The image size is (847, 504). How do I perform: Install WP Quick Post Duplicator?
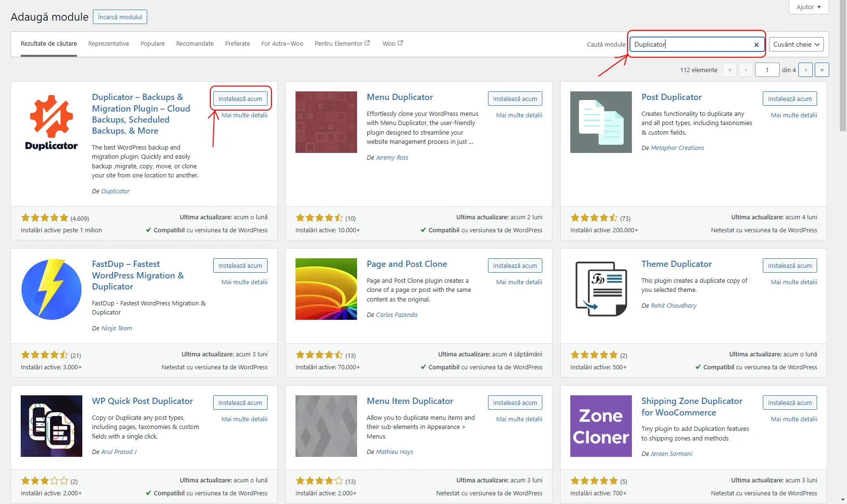240,403
